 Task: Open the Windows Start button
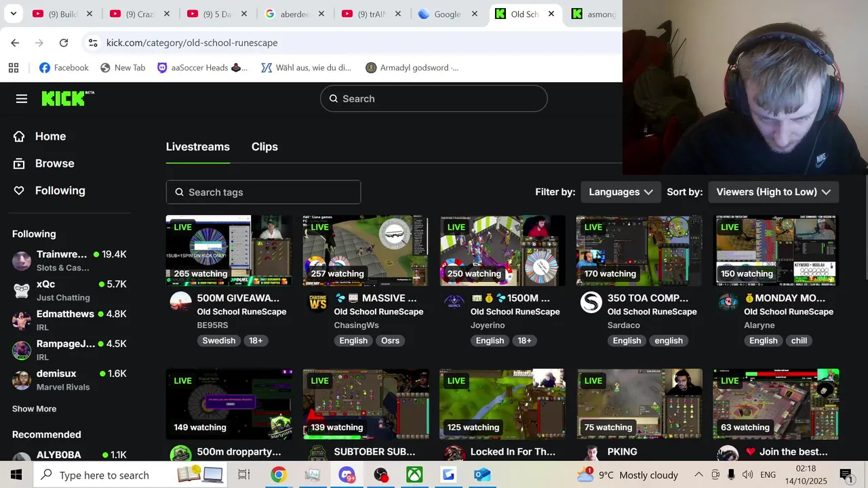click(x=16, y=474)
